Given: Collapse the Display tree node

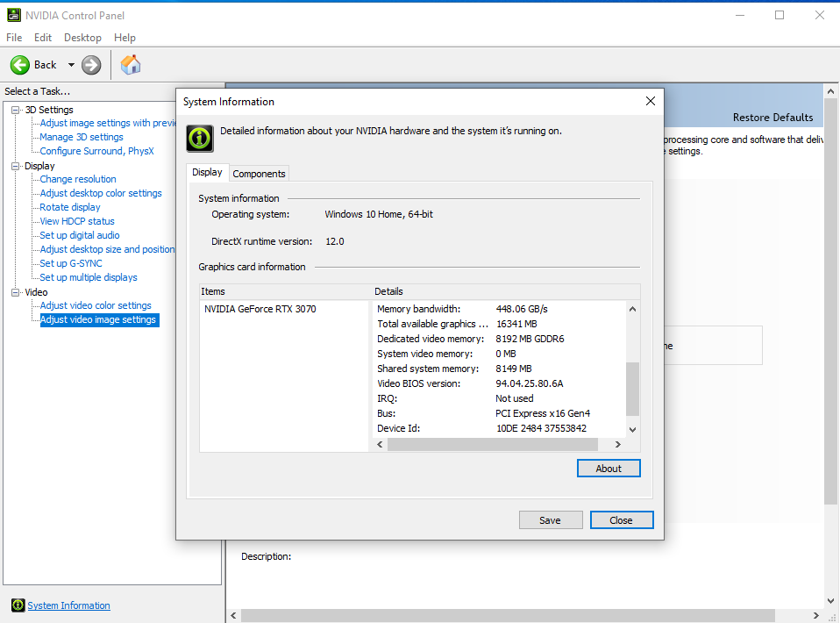Looking at the screenshot, I should (x=15, y=166).
